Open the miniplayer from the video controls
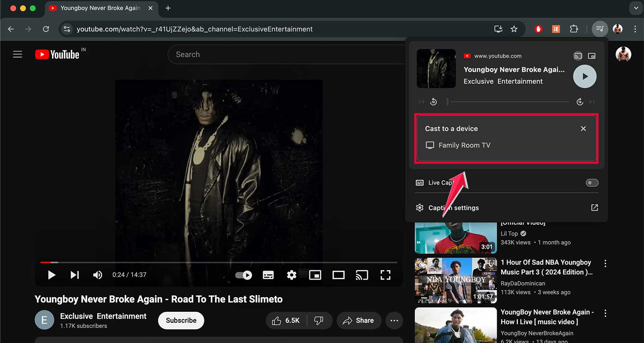The height and width of the screenshot is (343, 644). pyautogui.click(x=315, y=275)
